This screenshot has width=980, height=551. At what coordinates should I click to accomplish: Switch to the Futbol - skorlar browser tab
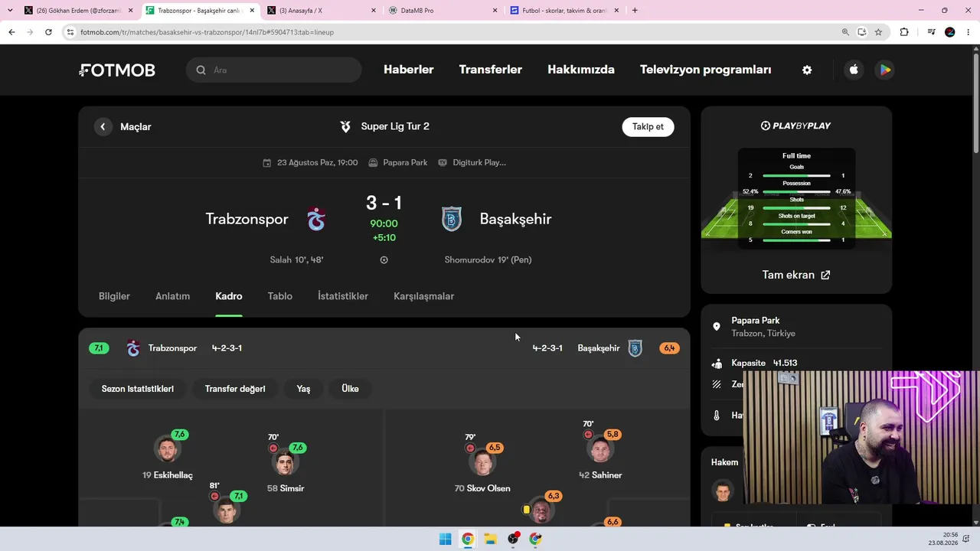564,11
